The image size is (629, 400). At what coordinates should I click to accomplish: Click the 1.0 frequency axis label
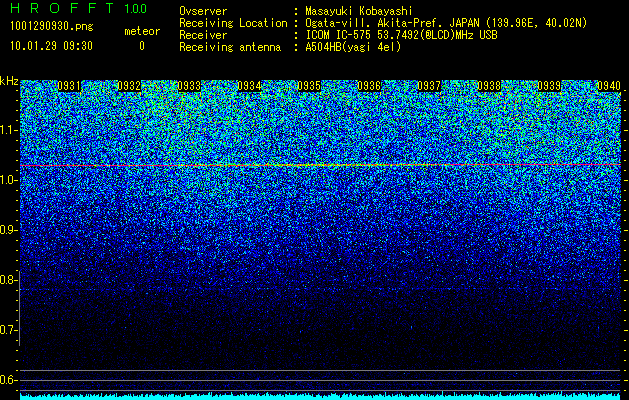(8, 180)
